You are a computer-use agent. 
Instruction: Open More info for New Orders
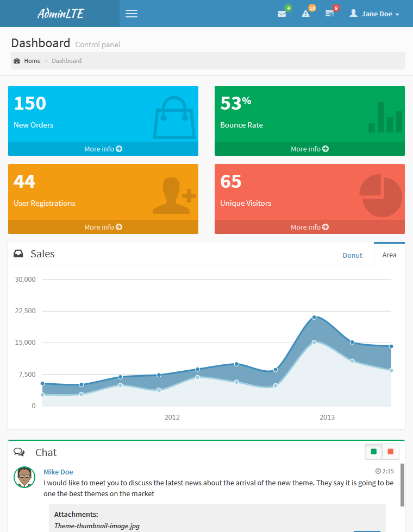[103, 149]
